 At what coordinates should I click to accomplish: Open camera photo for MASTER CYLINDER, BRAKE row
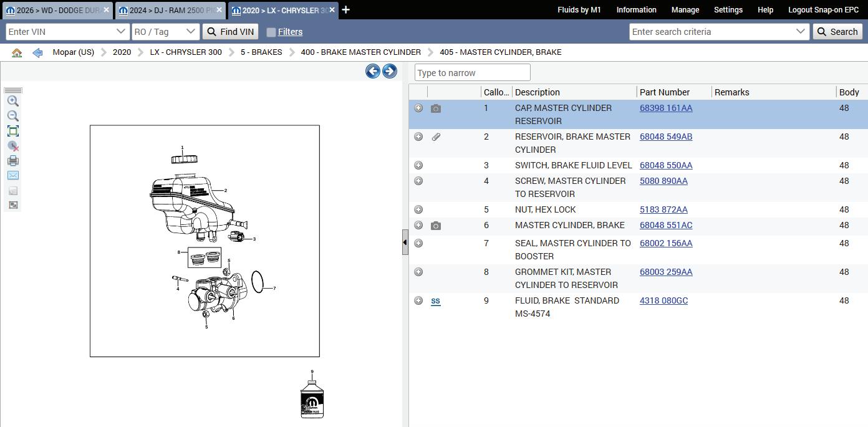[x=436, y=226]
